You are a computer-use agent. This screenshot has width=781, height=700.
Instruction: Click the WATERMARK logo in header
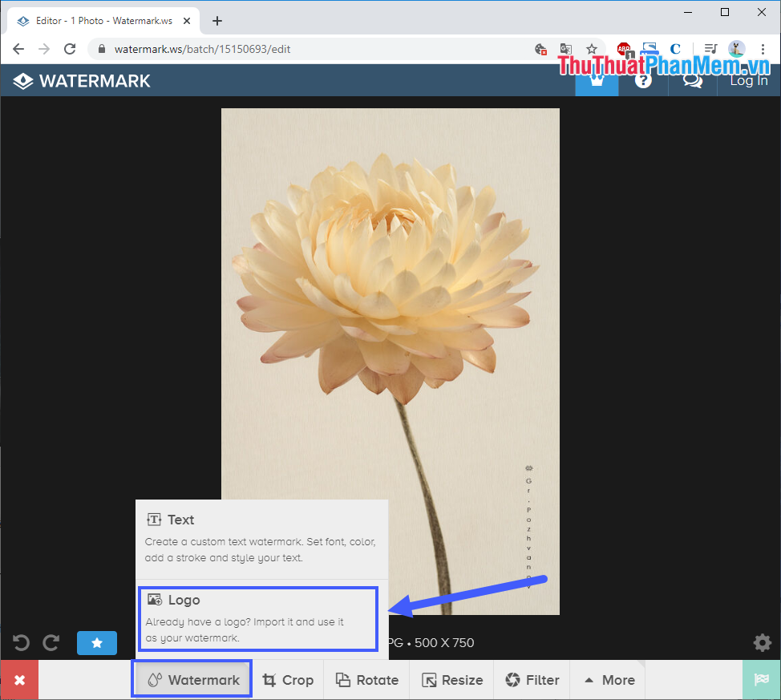point(82,80)
